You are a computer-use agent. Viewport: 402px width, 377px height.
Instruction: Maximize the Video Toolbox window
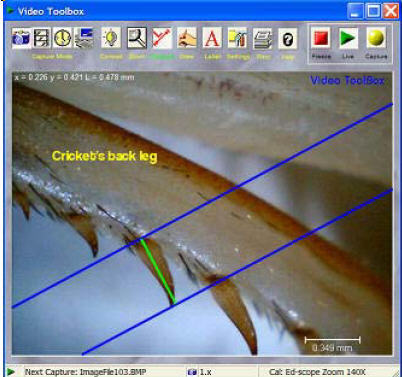pos(373,11)
